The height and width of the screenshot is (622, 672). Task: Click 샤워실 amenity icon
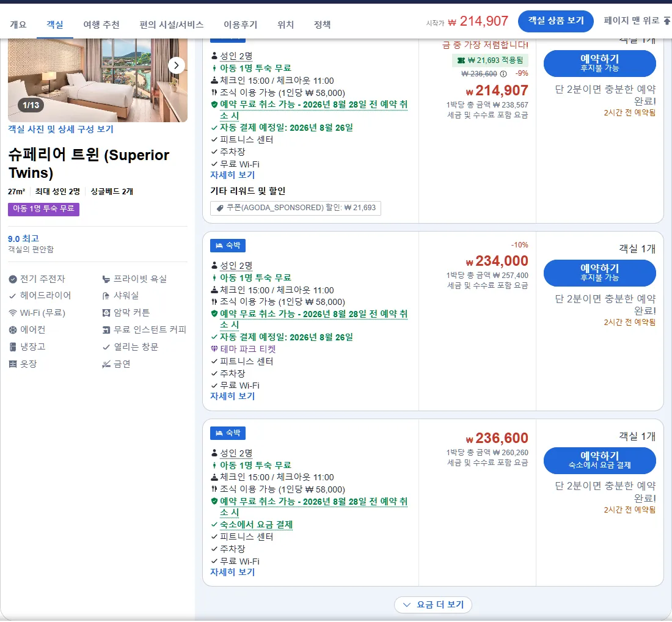pos(106,296)
